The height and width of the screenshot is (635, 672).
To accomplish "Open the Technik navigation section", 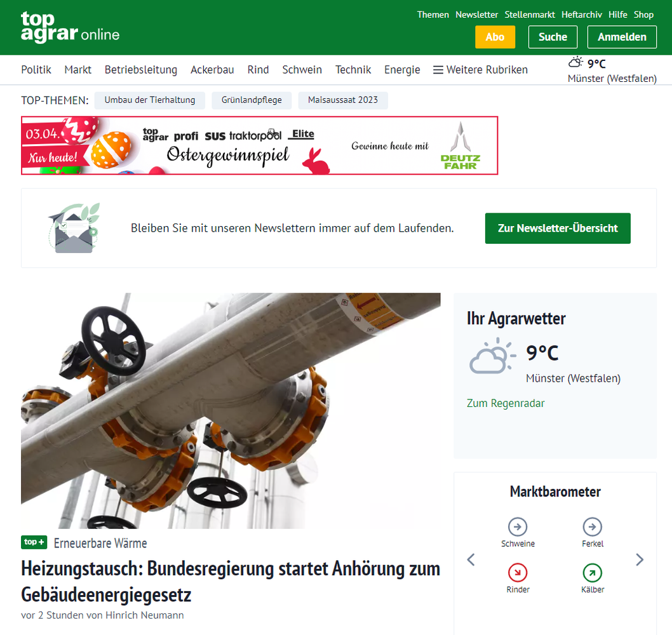I will pyautogui.click(x=353, y=70).
